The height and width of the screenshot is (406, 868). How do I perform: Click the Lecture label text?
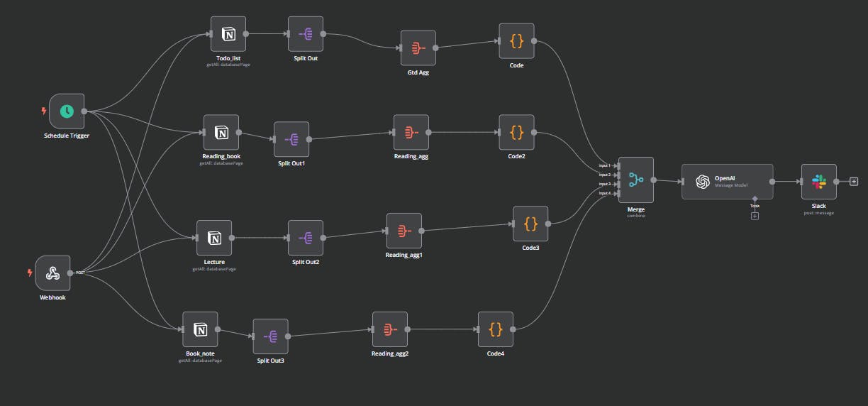coord(214,262)
